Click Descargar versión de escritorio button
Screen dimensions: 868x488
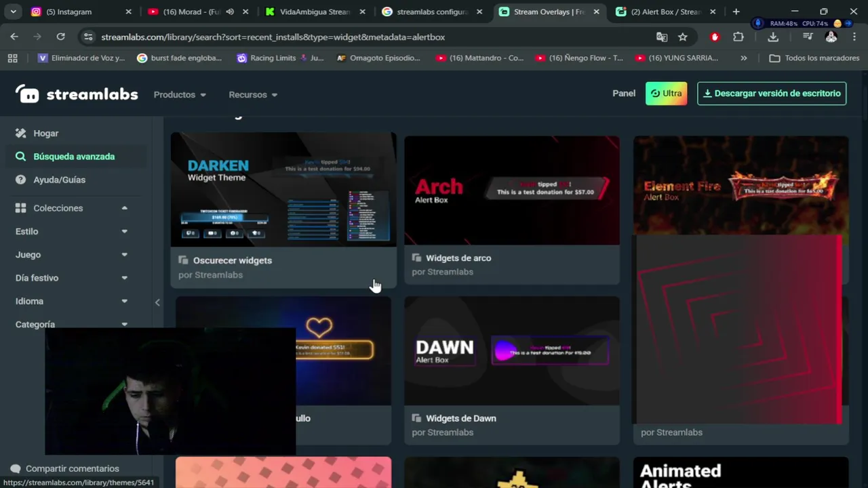(772, 94)
